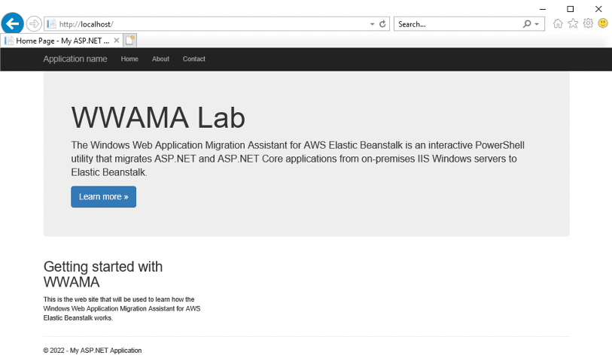Click the browser Back arrow button
This screenshot has height=364, width=612.
pyautogui.click(x=13, y=24)
